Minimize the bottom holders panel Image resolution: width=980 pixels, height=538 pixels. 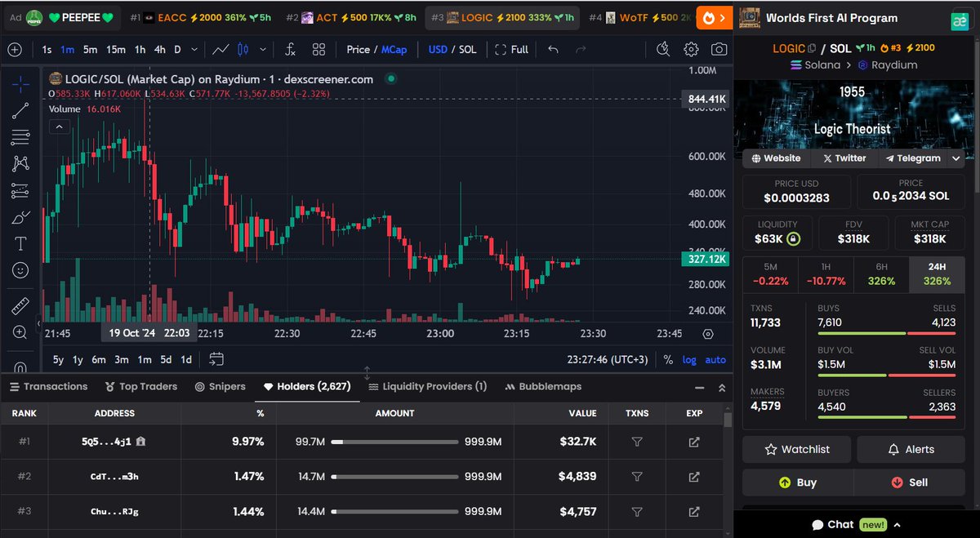click(x=699, y=388)
